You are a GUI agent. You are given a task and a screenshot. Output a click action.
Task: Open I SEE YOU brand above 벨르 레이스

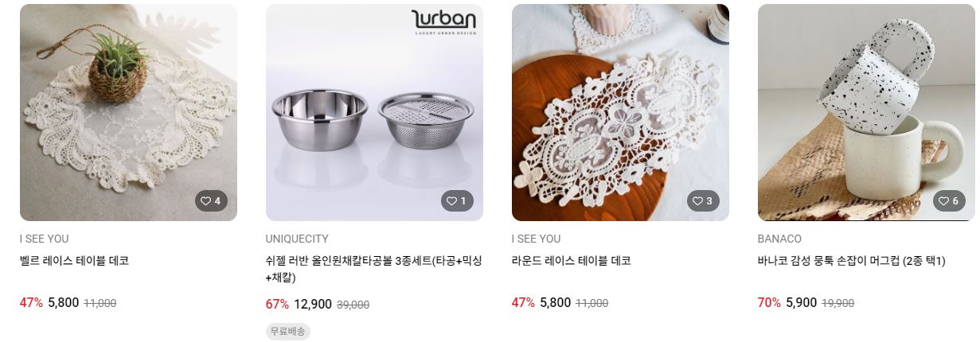point(45,239)
